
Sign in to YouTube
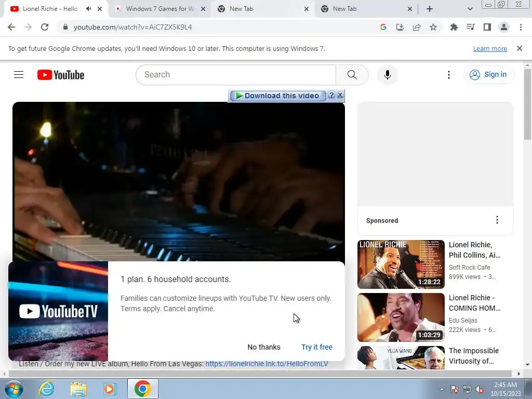coord(488,75)
